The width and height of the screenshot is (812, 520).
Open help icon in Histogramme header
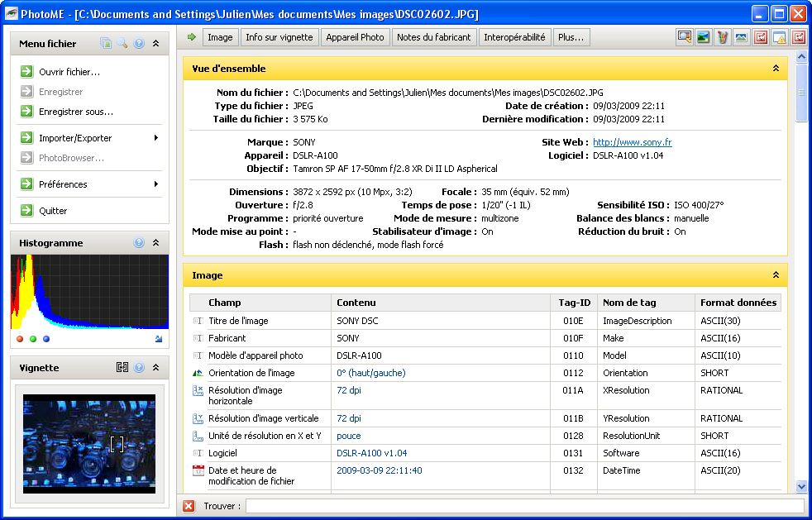pos(139,242)
